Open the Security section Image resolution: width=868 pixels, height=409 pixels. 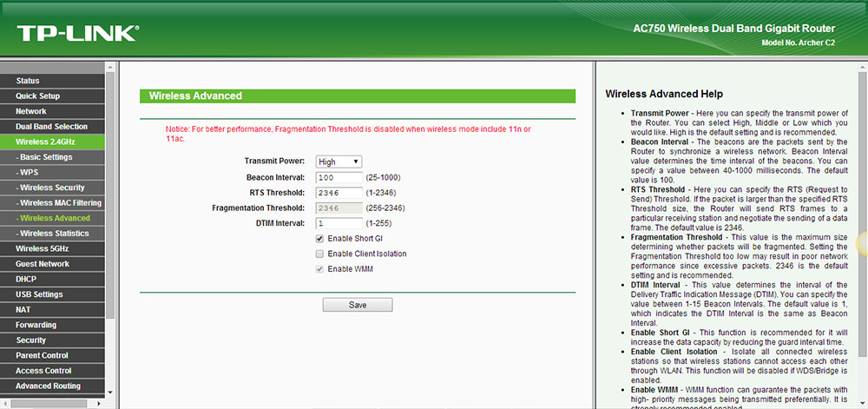coord(52,340)
